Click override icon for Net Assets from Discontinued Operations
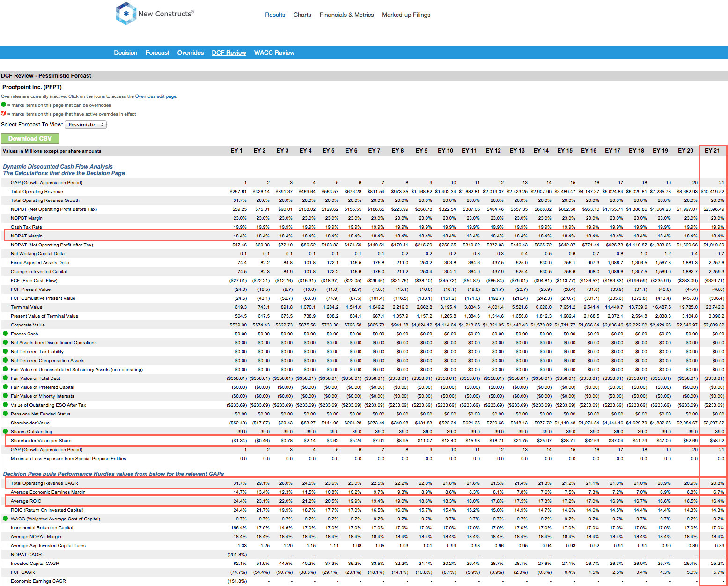This screenshot has height=586, width=728. pyautogui.click(x=6, y=342)
